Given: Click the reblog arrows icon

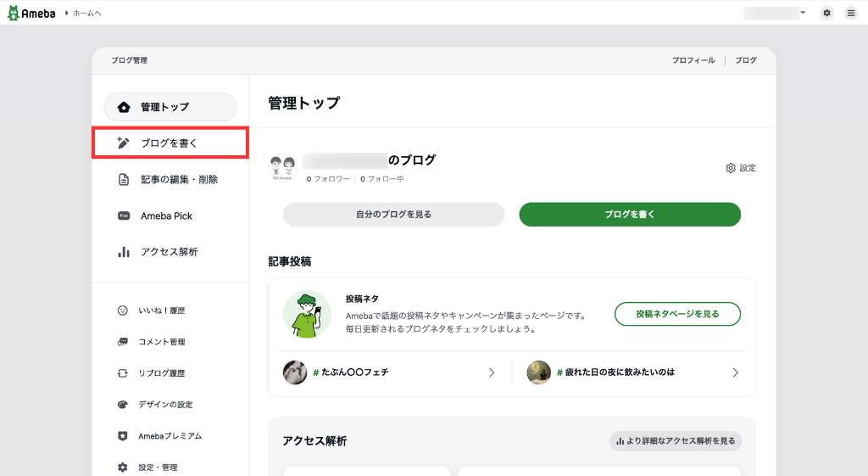Looking at the screenshot, I should click(x=122, y=373).
